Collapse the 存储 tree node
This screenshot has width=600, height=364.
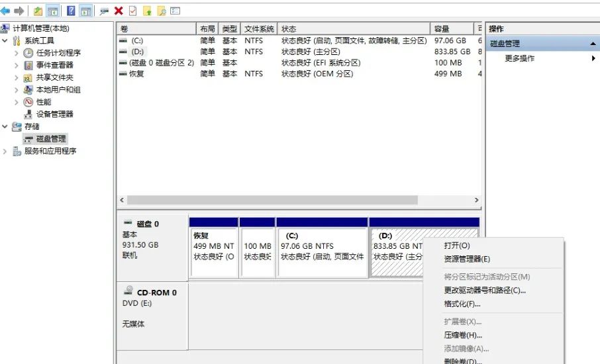[x=5, y=126]
